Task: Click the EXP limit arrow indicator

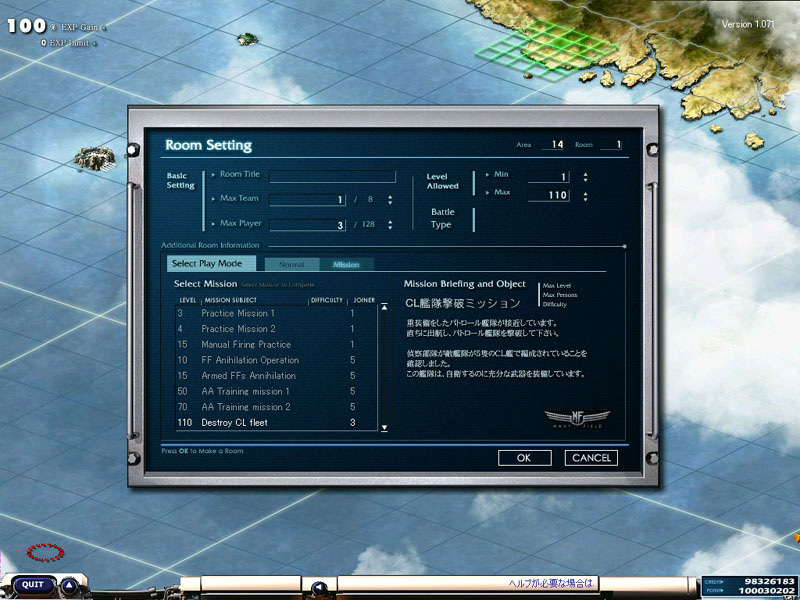Action: 93,43
